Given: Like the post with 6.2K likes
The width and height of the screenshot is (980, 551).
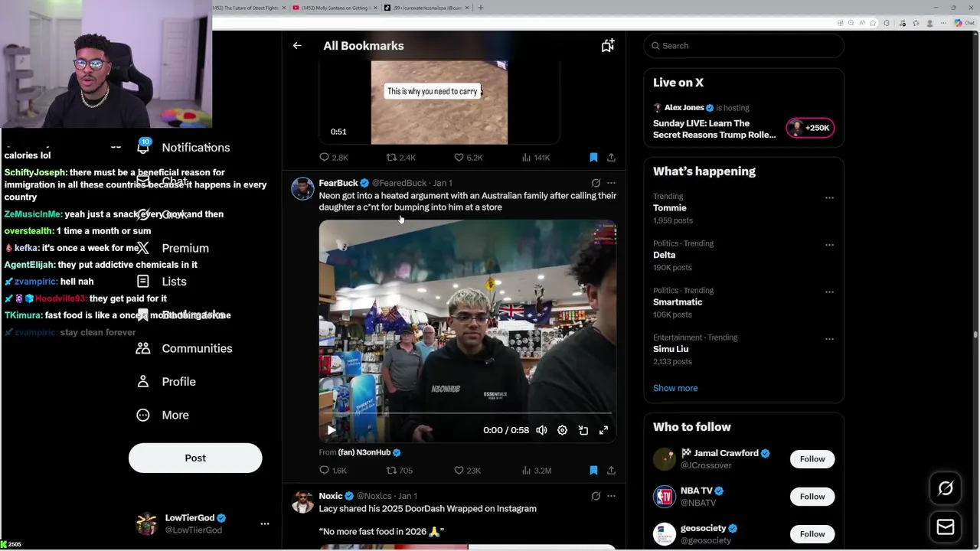Looking at the screenshot, I should pos(468,158).
